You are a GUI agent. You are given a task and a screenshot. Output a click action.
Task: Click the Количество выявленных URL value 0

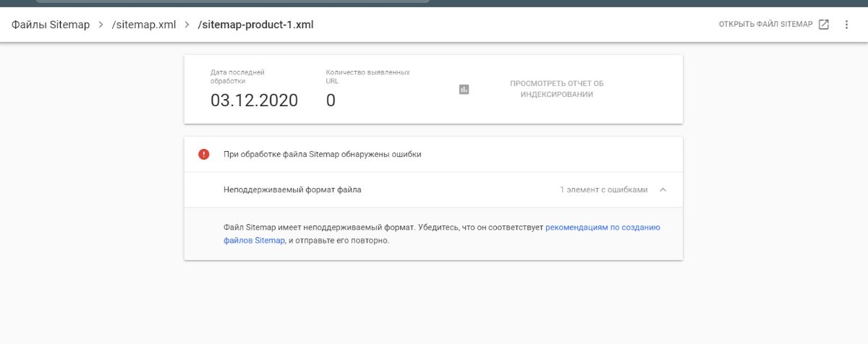(331, 100)
